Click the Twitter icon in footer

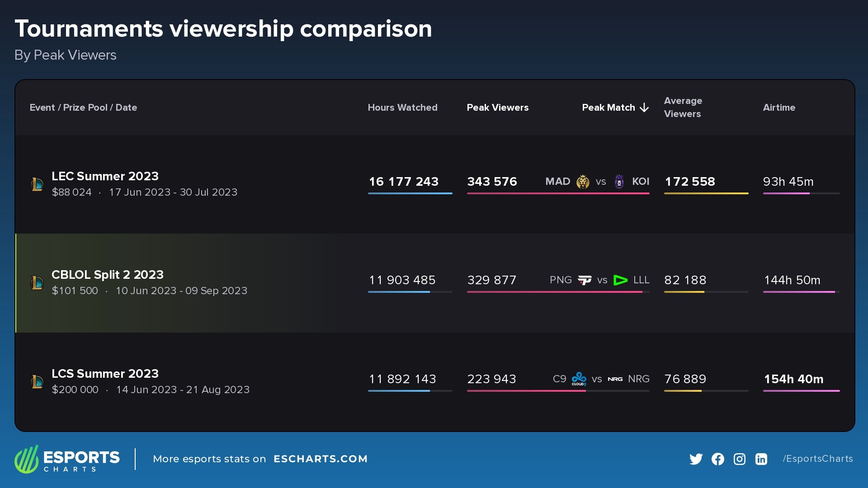[696, 459]
